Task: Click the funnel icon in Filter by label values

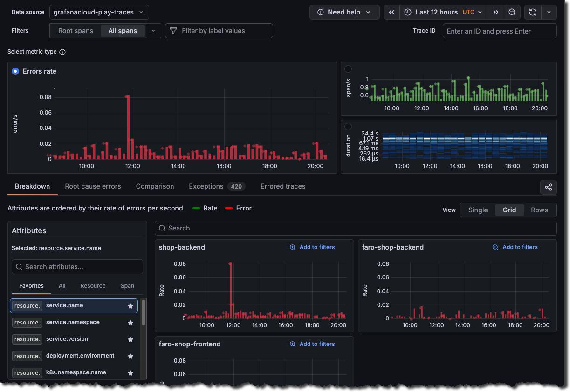Action: pos(173,31)
